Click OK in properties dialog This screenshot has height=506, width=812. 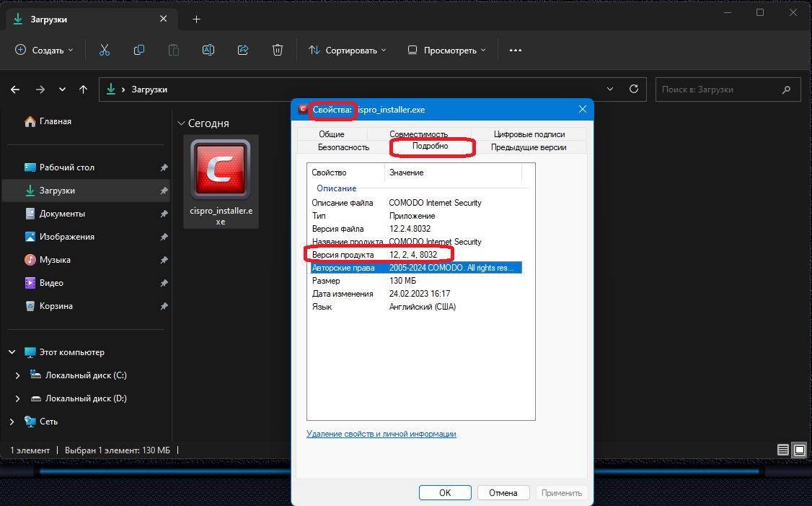[446, 492]
